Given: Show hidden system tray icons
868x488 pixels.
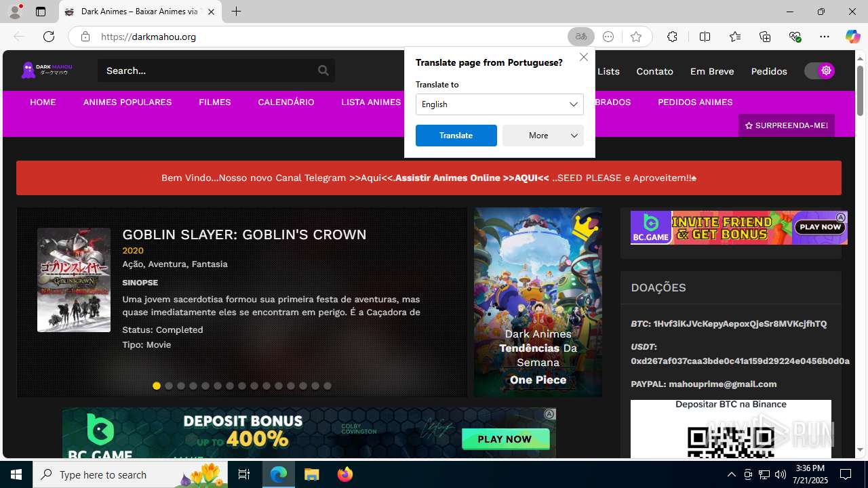Looking at the screenshot, I should click(x=731, y=474).
